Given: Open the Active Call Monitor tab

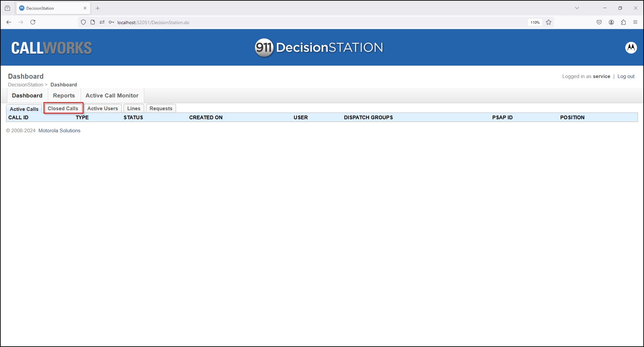Looking at the screenshot, I should (x=112, y=95).
